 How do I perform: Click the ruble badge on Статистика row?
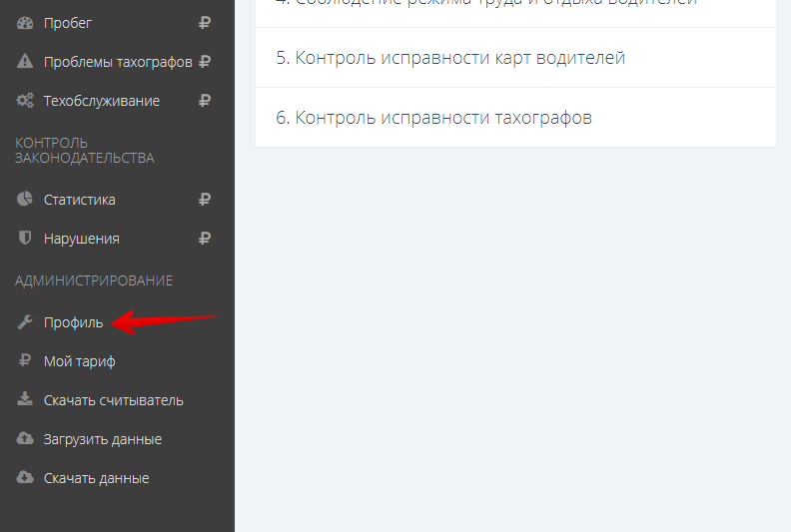[x=205, y=200]
